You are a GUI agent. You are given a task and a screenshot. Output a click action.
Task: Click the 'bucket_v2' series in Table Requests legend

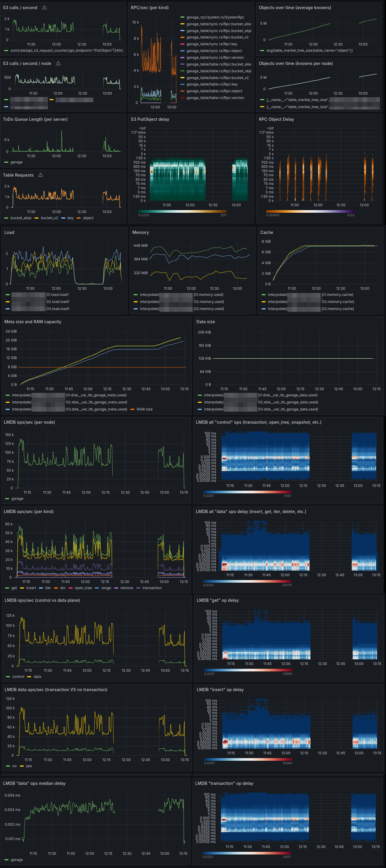click(x=49, y=218)
